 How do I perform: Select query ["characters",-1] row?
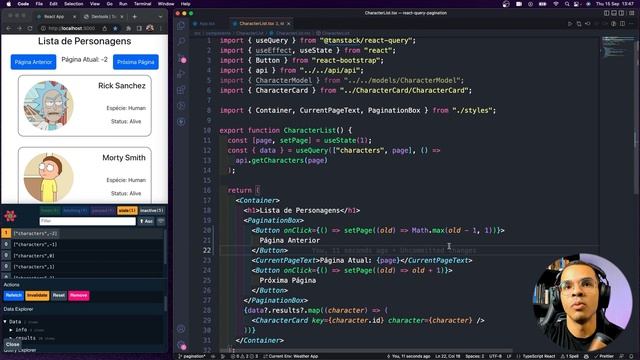82,244
